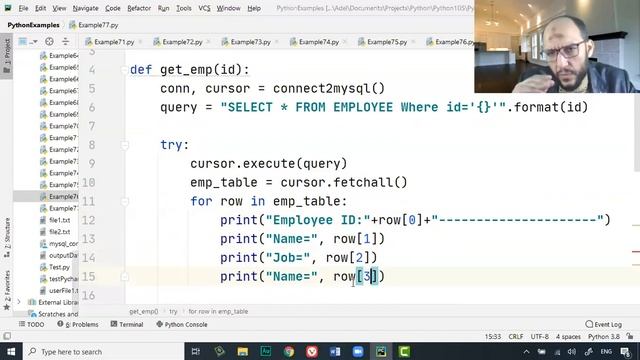The image size is (640, 360).
Task: Open Google Chrome from the taskbar
Action: pyautogui.click(x=289, y=352)
